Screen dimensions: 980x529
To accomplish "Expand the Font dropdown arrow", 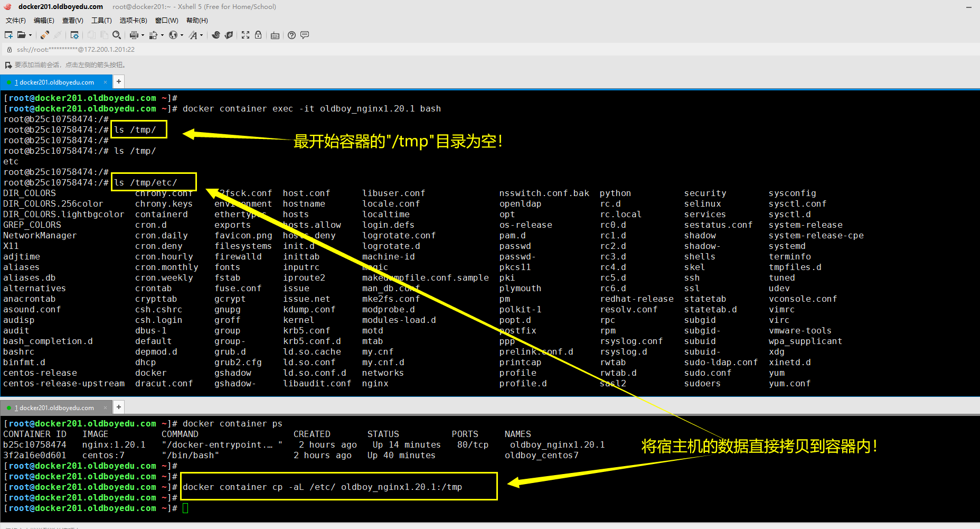I will (201, 35).
